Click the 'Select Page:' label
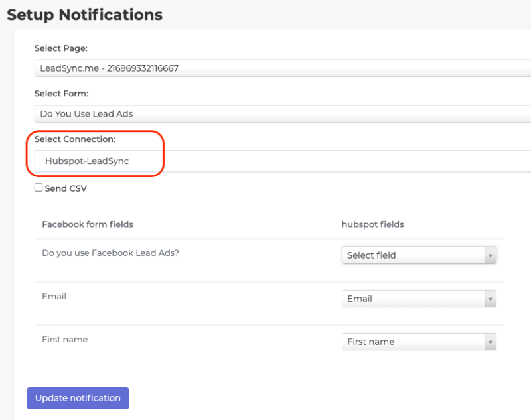 tap(61, 48)
